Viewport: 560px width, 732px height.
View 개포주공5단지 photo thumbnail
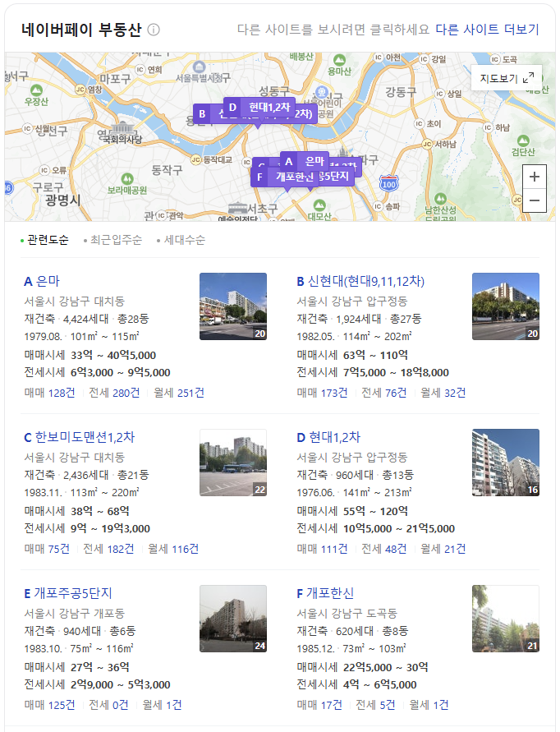233,619
